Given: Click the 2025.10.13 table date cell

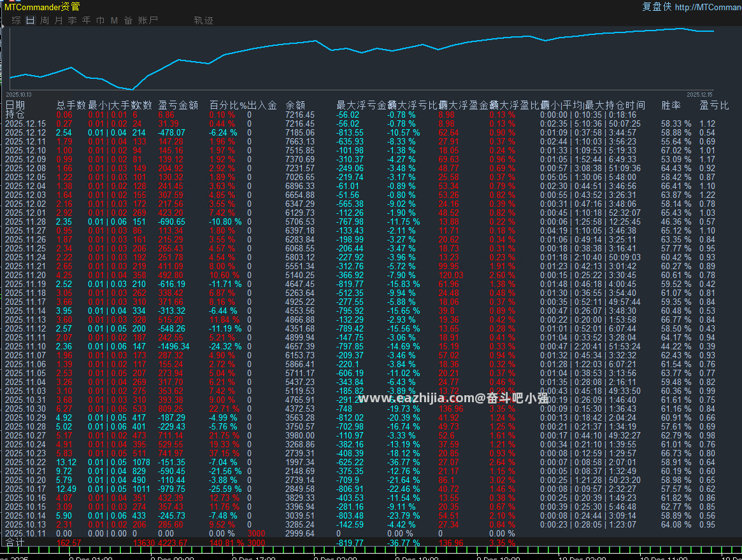Looking at the screenshot, I should coord(25,524).
